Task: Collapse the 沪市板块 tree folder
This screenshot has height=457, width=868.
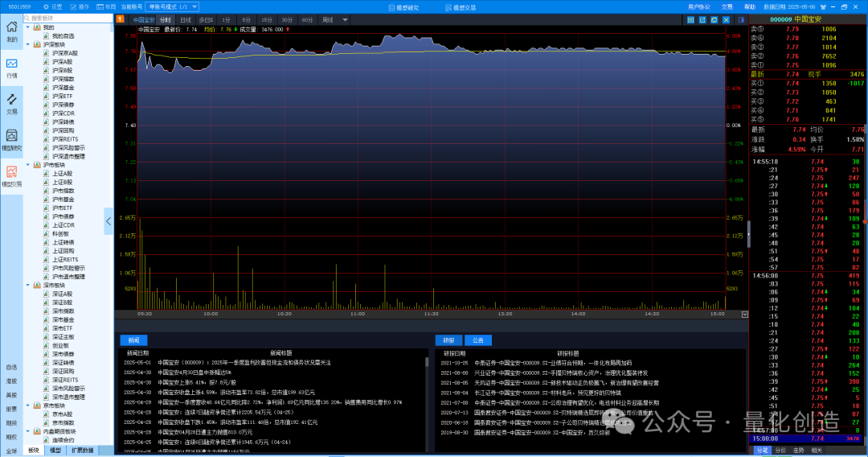Action: click(x=28, y=164)
